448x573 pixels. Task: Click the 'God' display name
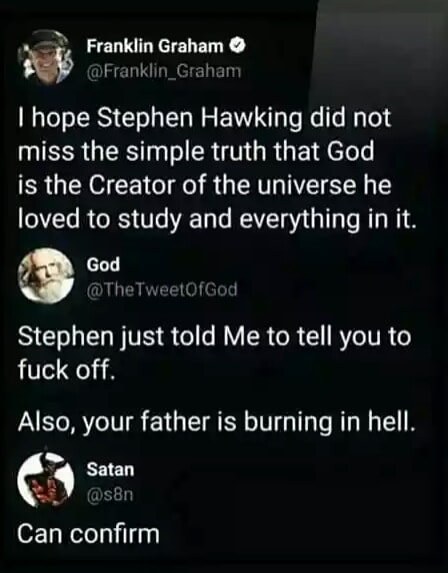[x=103, y=265]
